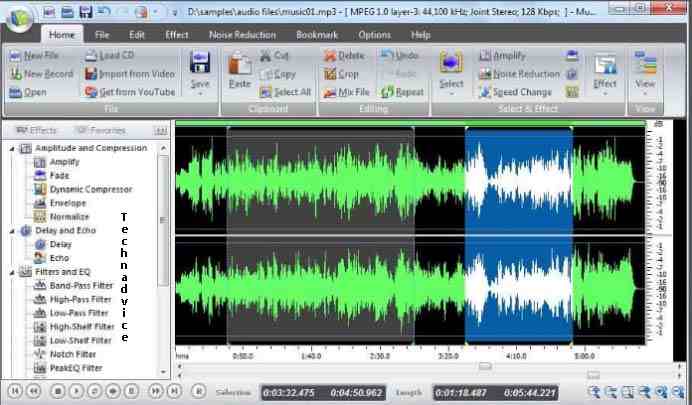Screen dimensions: 692x405
Task: Click Save floppy icon in quick access toolbar
Action: click(86, 11)
